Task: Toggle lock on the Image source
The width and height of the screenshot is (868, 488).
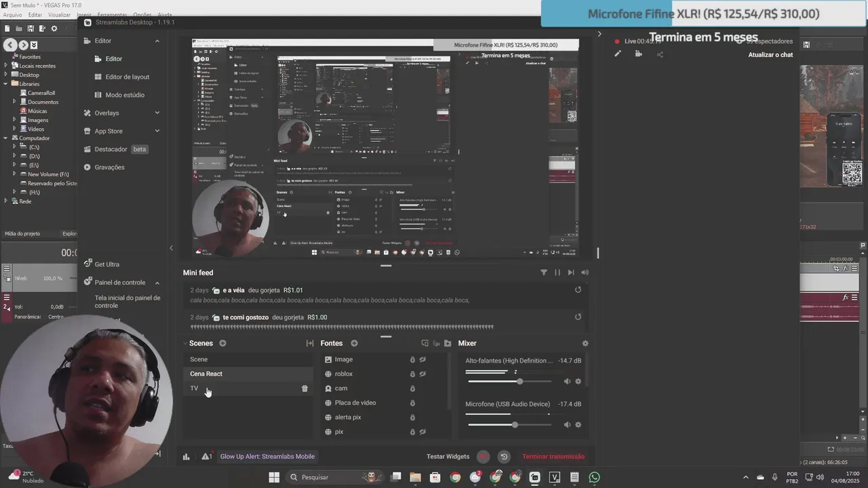Action: coord(412,360)
